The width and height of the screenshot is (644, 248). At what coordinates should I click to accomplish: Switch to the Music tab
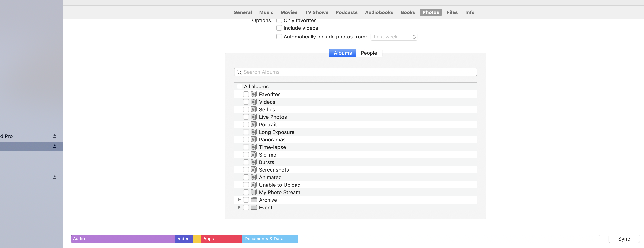[266, 12]
